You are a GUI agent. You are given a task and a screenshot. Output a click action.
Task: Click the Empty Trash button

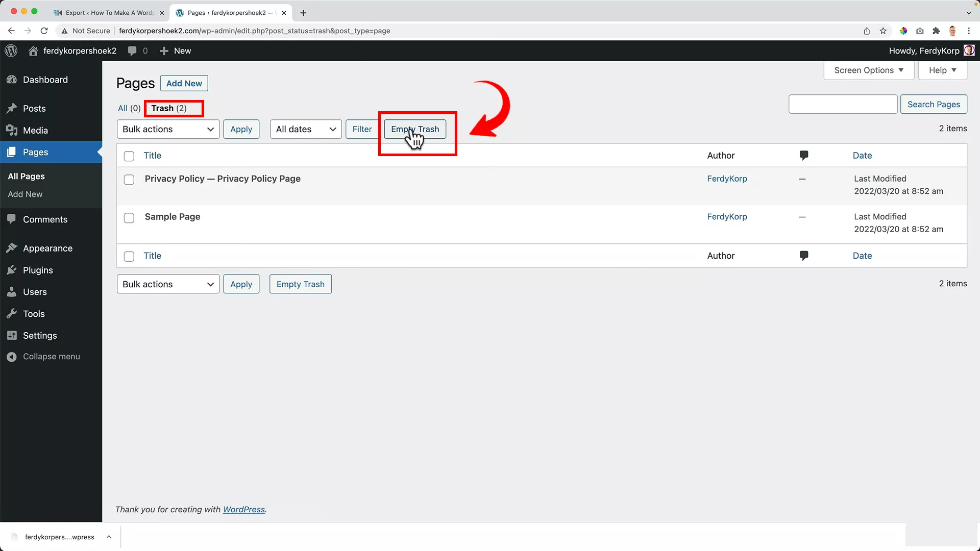pyautogui.click(x=415, y=129)
